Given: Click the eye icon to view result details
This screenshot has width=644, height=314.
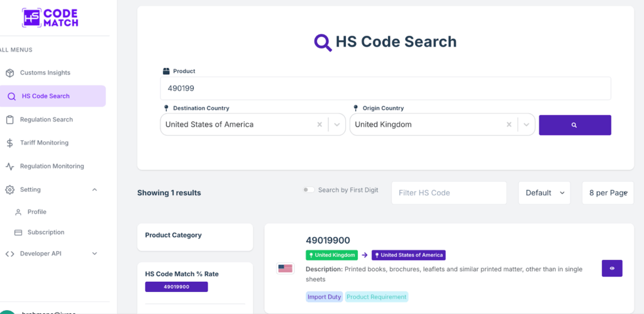Looking at the screenshot, I should (612, 268).
